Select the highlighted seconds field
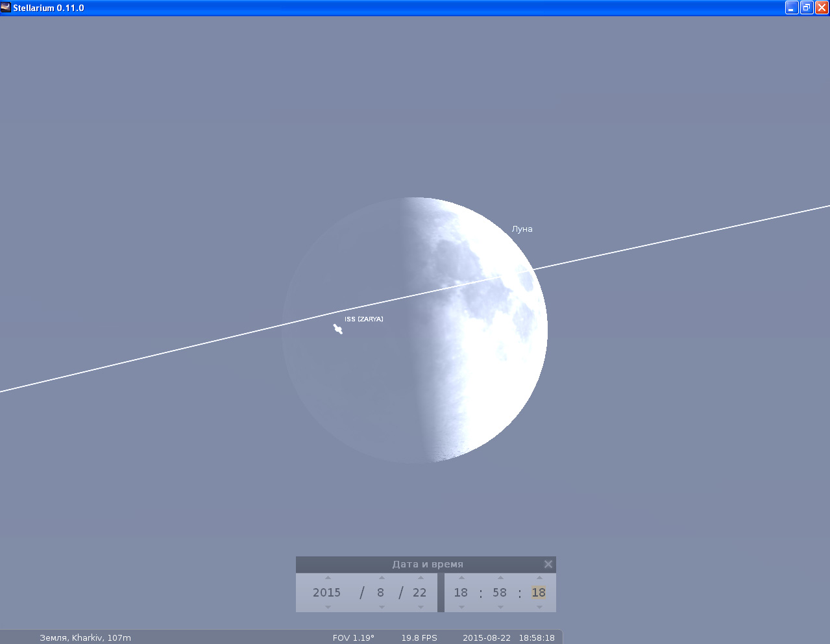The image size is (830, 644). click(539, 593)
